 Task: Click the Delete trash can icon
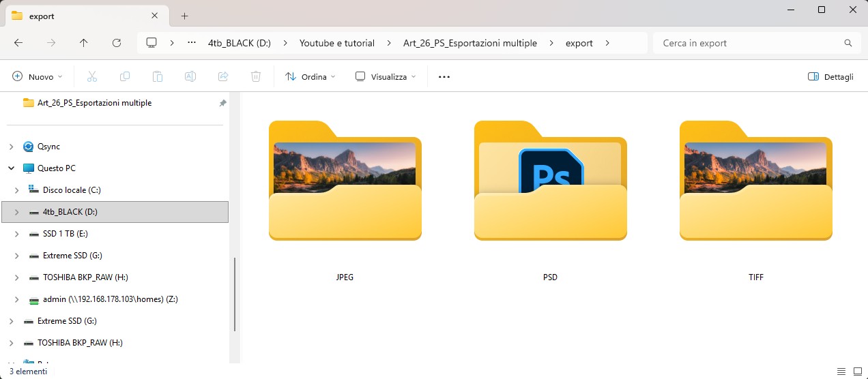click(x=256, y=77)
